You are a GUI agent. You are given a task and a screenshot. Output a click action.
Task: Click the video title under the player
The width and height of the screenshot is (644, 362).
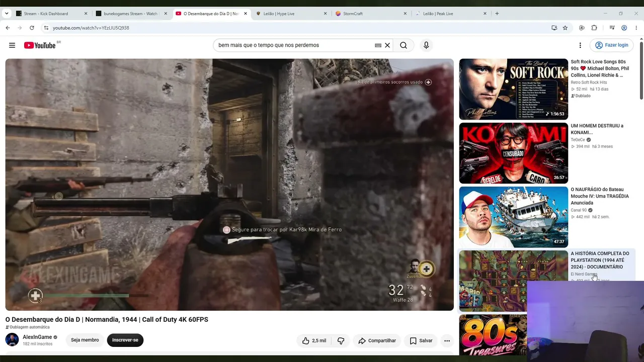pos(107,319)
